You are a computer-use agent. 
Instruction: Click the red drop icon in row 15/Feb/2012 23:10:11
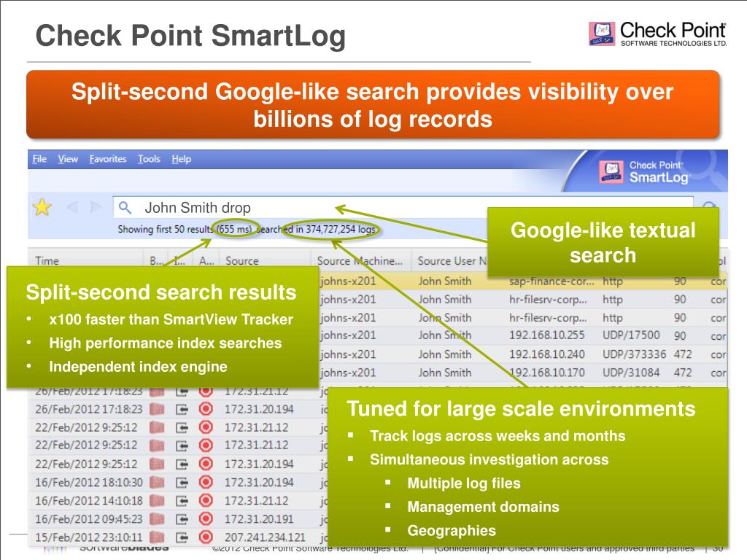206,537
